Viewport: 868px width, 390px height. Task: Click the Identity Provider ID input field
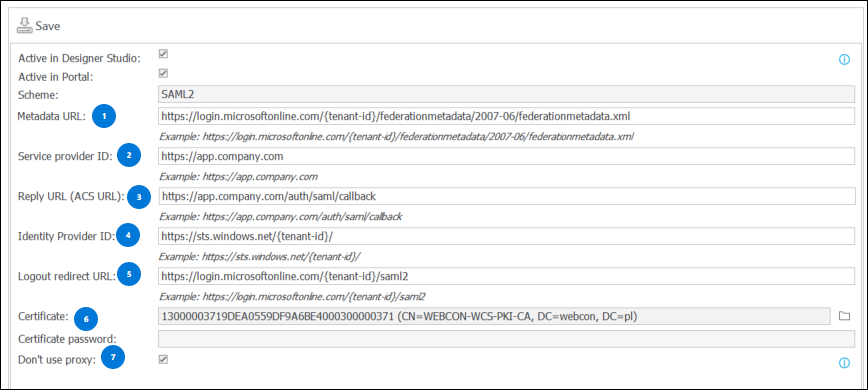point(507,236)
